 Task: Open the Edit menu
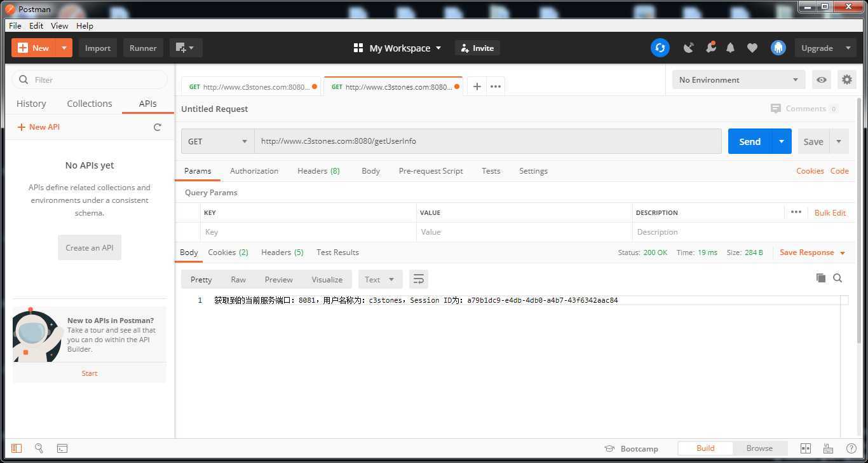tap(36, 25)
